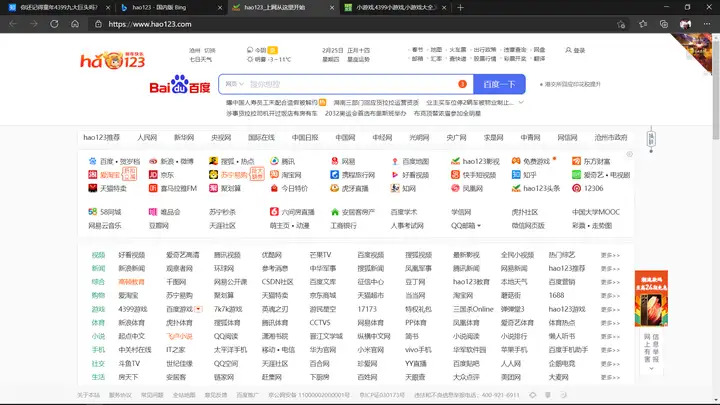Image resolution: width=720 pixels, height=405 pixels.
Task: Open the 知乎 Zhihu icon
Action: [x=516, y=175]
